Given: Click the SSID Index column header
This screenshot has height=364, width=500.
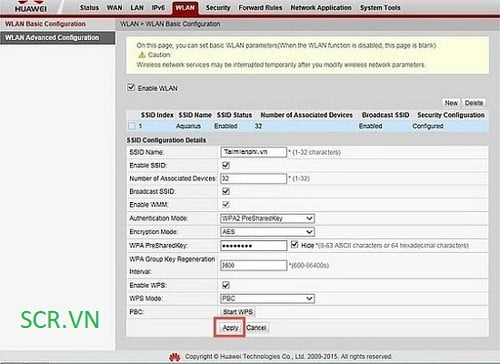Looking at the screenshot, I should (x=157, y=115).
